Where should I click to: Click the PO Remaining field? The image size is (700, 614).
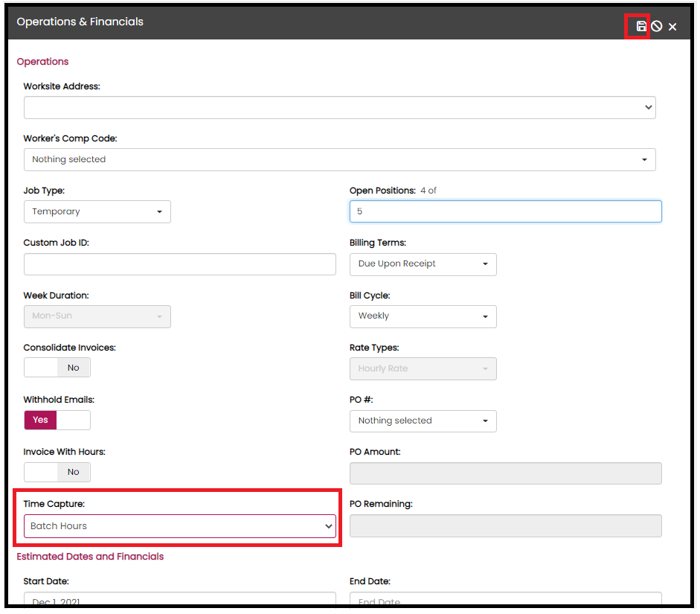(x=505, y=525)
